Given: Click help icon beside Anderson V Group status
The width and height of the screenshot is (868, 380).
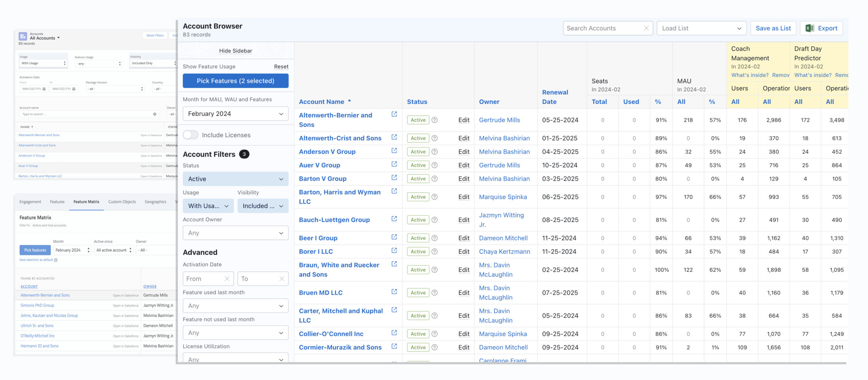Looking at the screenshot, I should pyautogui.click(x=435, y=152).
